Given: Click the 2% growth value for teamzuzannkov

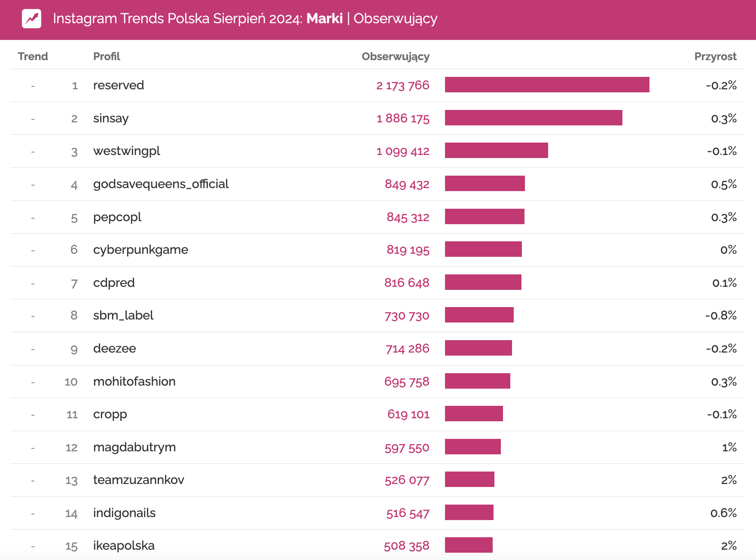Looking at the screenshot, I should [x=729, y=480].
